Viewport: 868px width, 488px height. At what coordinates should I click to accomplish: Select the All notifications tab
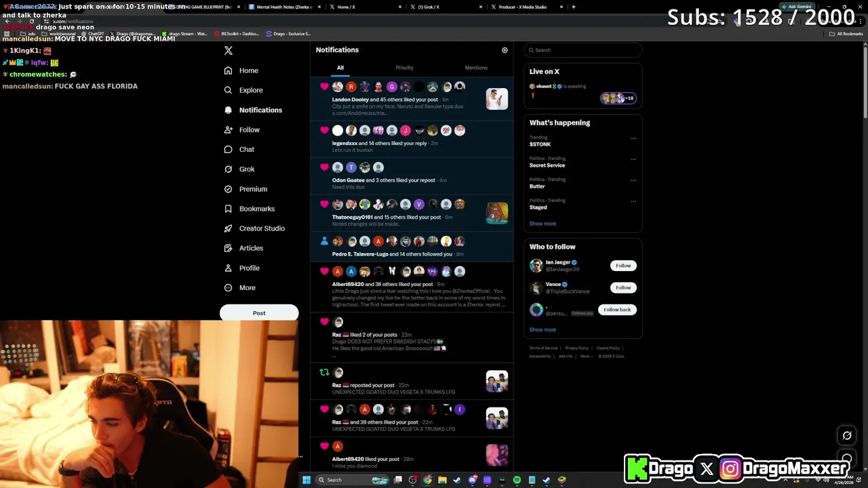[340, 68]
